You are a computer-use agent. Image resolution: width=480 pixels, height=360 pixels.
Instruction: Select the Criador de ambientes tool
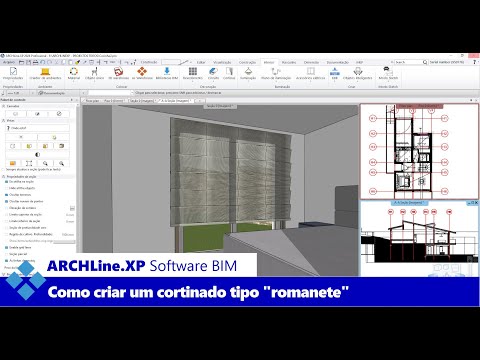pyautogui.click(x=45, y=74)
